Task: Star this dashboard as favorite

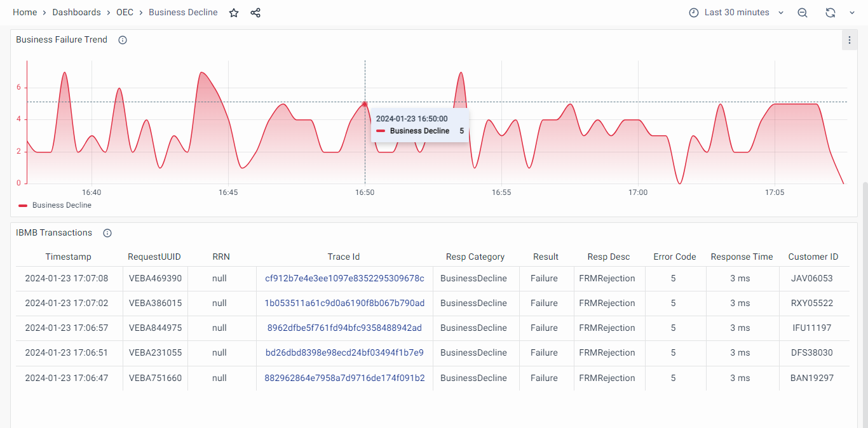Action: click(234, 13)
